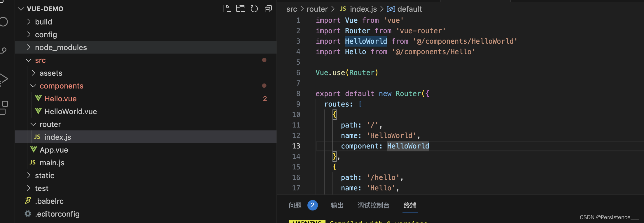The width and height of the screenshot is (644, 223).
Task: Click the Babel icon beside .babelrc
Action: point(28,201)
